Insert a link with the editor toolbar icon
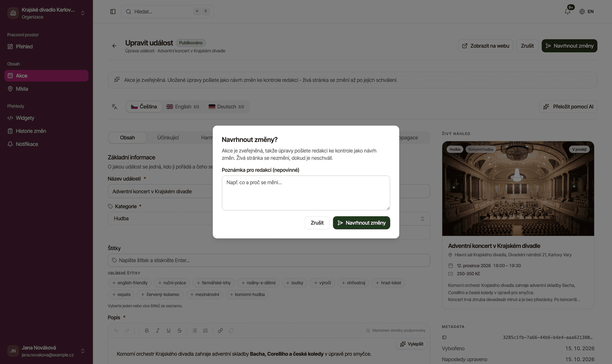Screen dimensions: 612x364 [x=220, y=331]
